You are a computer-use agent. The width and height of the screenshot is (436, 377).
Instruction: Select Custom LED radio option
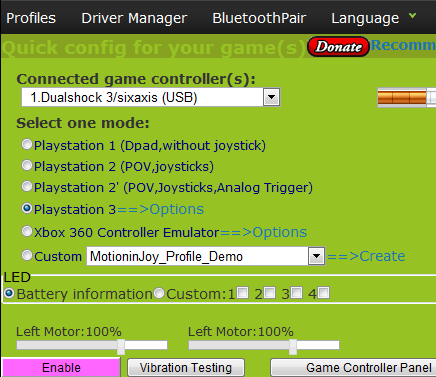click(x=159, y=293)
